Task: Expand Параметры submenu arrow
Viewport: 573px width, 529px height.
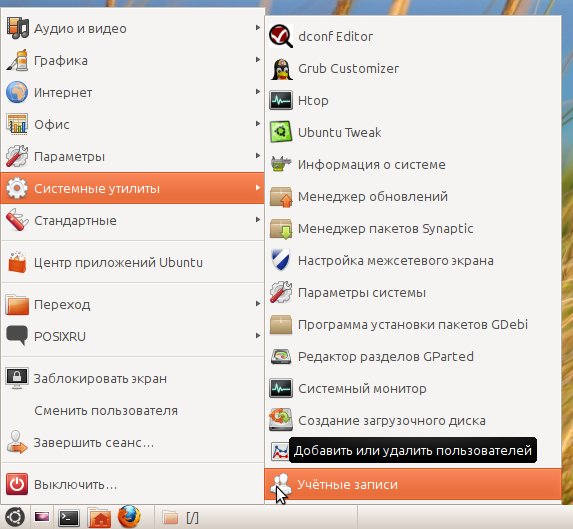Action: point(258,156)
